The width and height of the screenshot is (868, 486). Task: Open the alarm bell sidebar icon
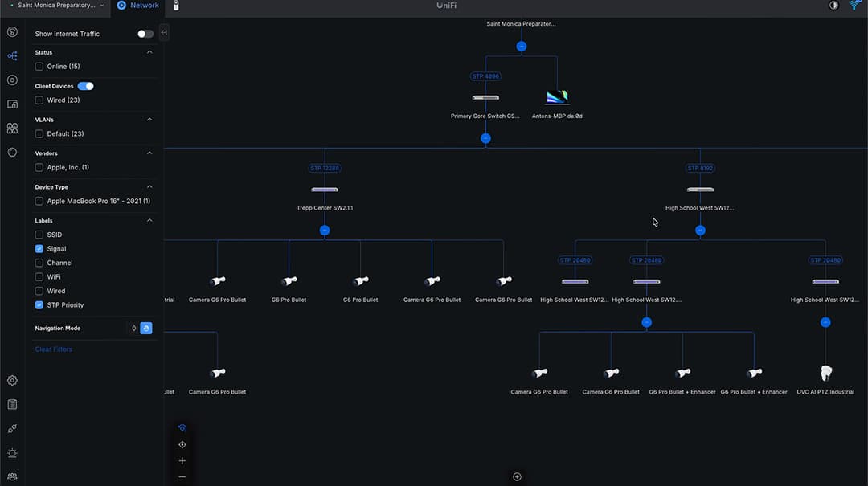tap(12, 453)
